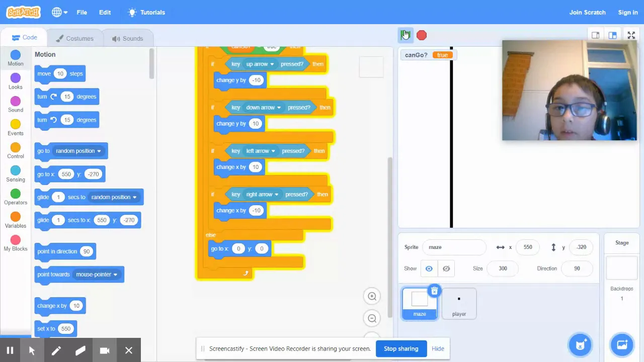
Task: Hide the Screencastify sharing bar
Action: [438, 348]
